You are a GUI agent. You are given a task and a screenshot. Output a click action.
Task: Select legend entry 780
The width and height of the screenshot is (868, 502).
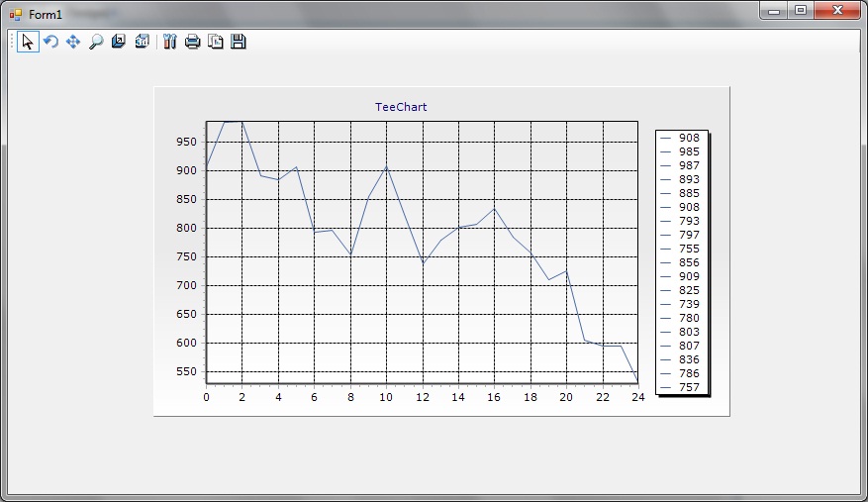point(689,318)
